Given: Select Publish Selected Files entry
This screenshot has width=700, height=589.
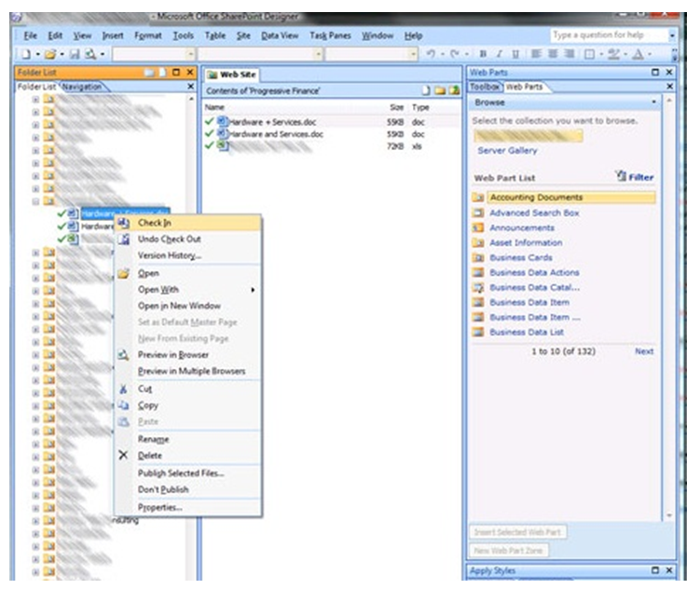Looking at the screenshot, I should coord(188,473).
